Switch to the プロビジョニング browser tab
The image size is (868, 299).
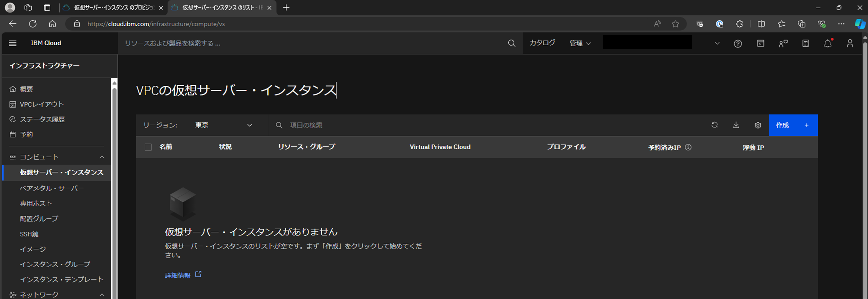pos(111,7)
